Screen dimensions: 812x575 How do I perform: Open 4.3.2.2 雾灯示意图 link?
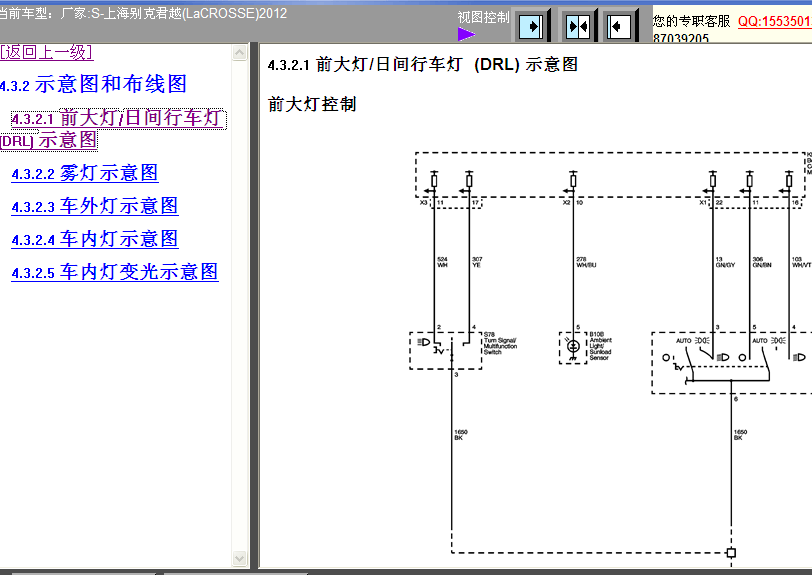click(x=85, y=173)
